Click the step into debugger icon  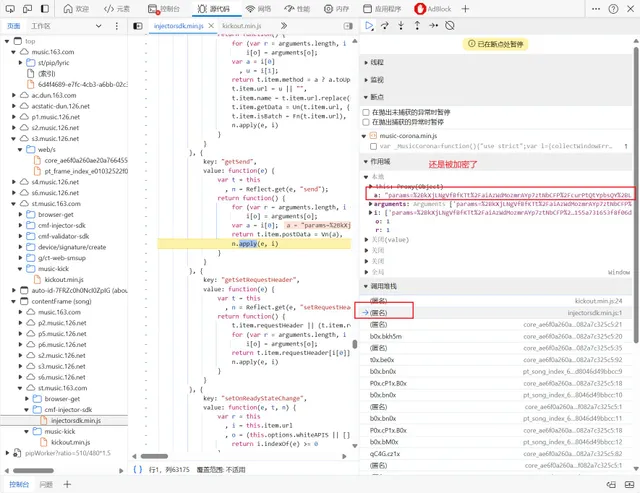click(401, 26)
